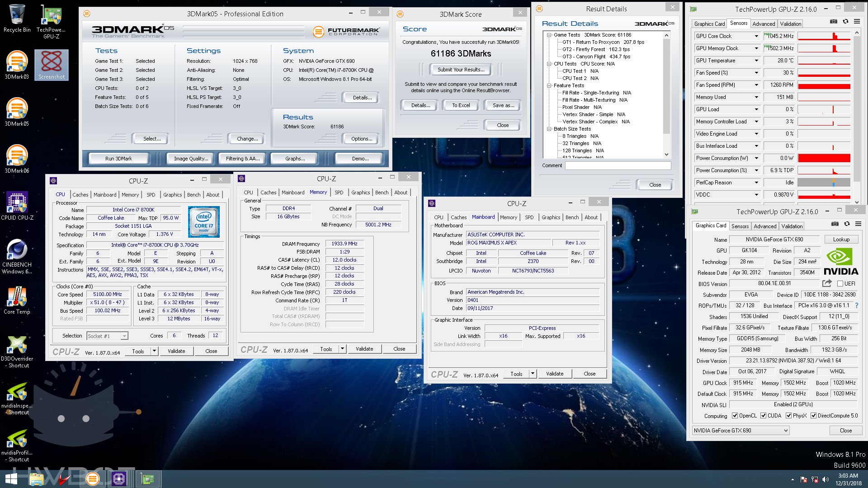Viewport: 868px width, 488px height.
Task: Collapse Game Tests tree node
Action: pos(549,35)
